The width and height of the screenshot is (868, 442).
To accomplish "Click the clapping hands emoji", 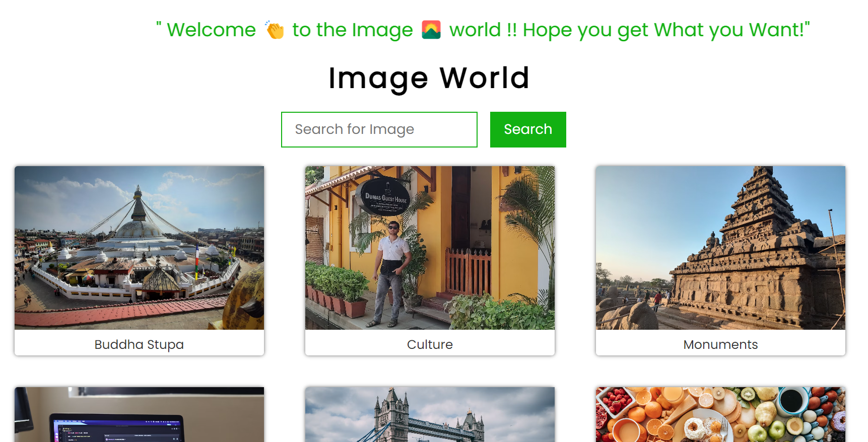I will (275, 30).
